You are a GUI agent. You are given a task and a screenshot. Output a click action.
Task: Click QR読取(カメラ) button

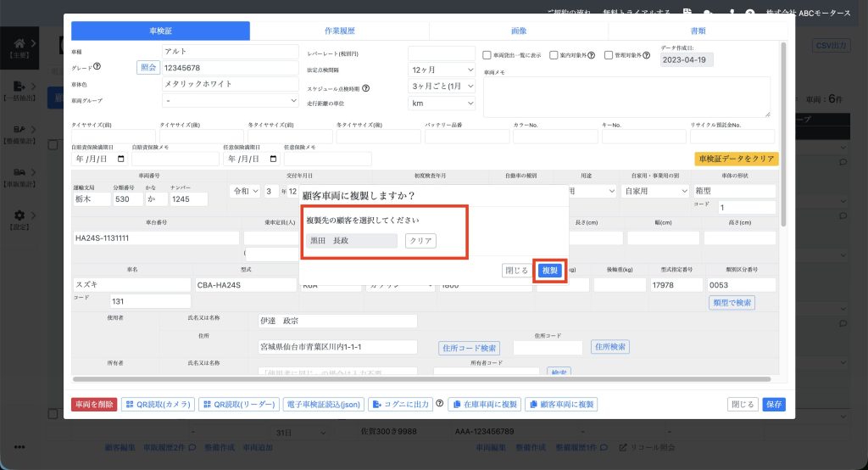[x=158, y=405]
